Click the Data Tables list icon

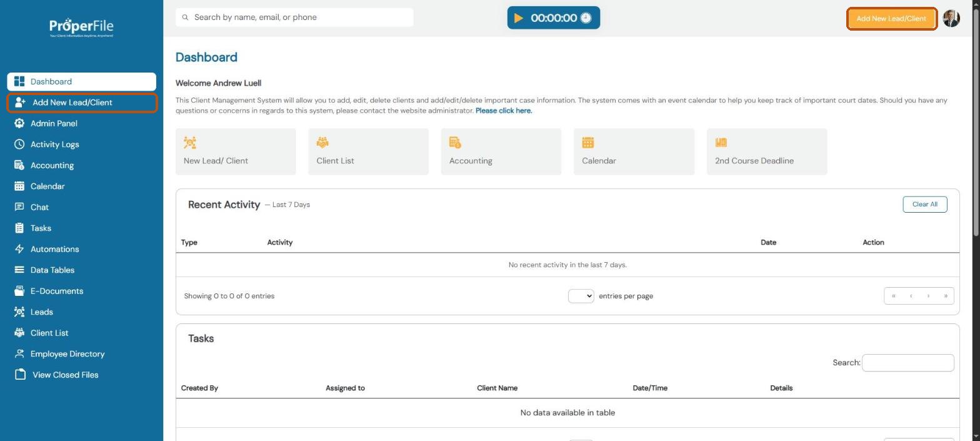tap(19, 270)
